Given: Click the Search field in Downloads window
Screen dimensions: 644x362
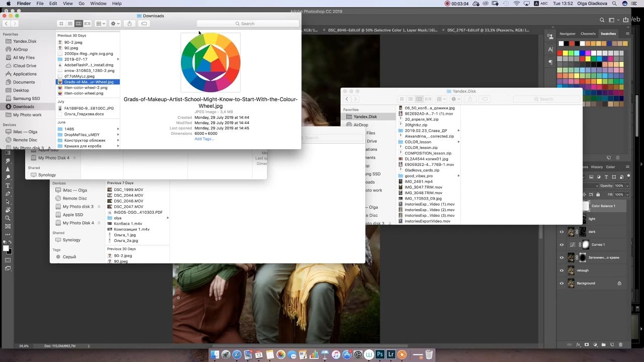Looking at the screenshot, I should pyautogui.click(x=247, y=24).
